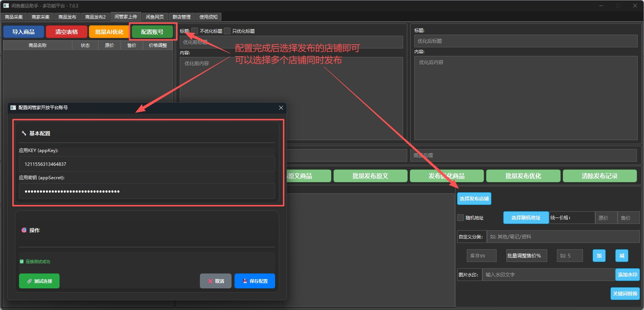Screen dimensions: 644x310
Task: Toggle the 不优化标题 checkbox
Action: (x=195, y=31)
